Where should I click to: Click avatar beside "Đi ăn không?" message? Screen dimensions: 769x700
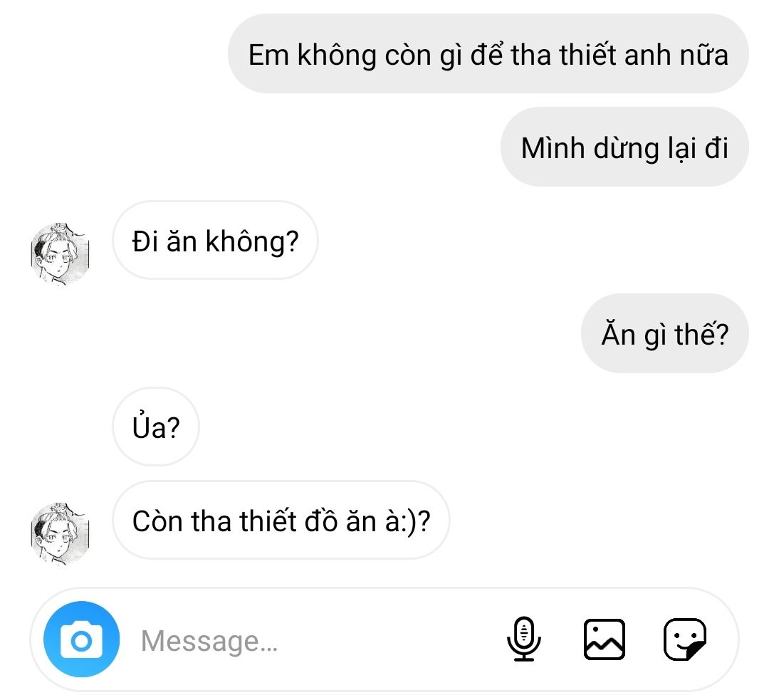pyautogui.click(x=61, y=254)
